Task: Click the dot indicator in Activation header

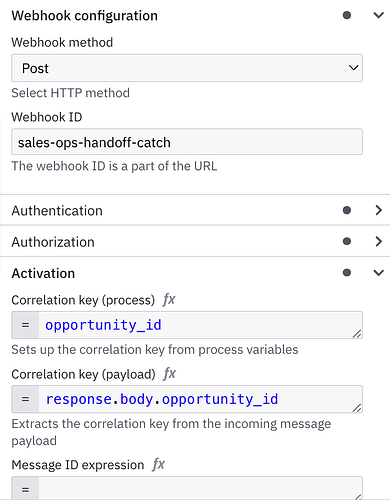Action: point(347,273)
